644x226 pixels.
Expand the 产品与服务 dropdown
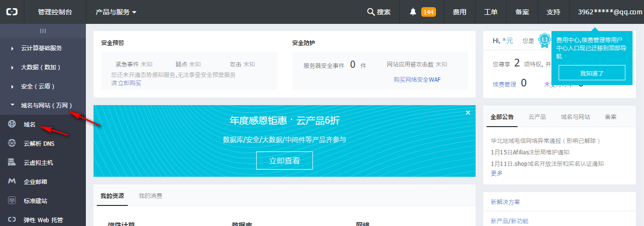(116, 12)
